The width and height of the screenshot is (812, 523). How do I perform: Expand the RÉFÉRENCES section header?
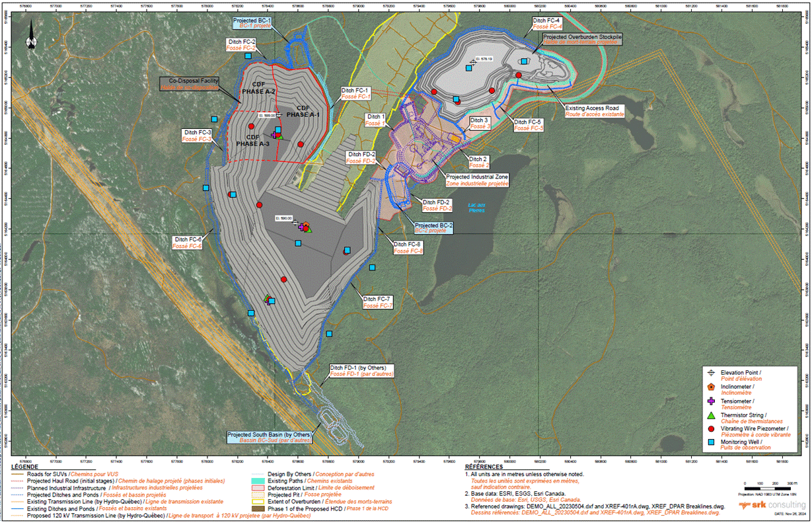[484, 466]
